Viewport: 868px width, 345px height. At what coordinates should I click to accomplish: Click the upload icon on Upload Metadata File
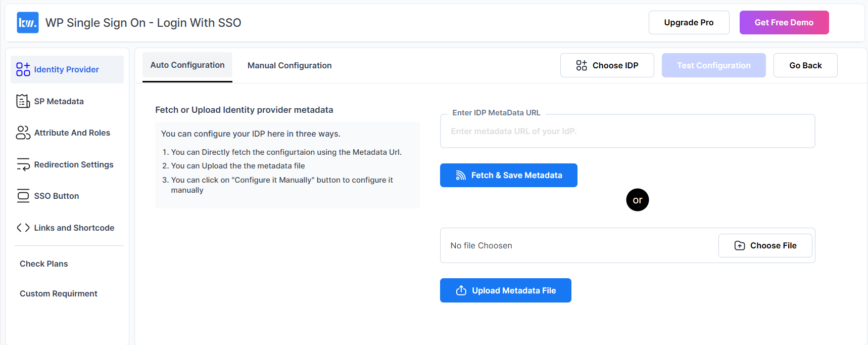point(461,290)
